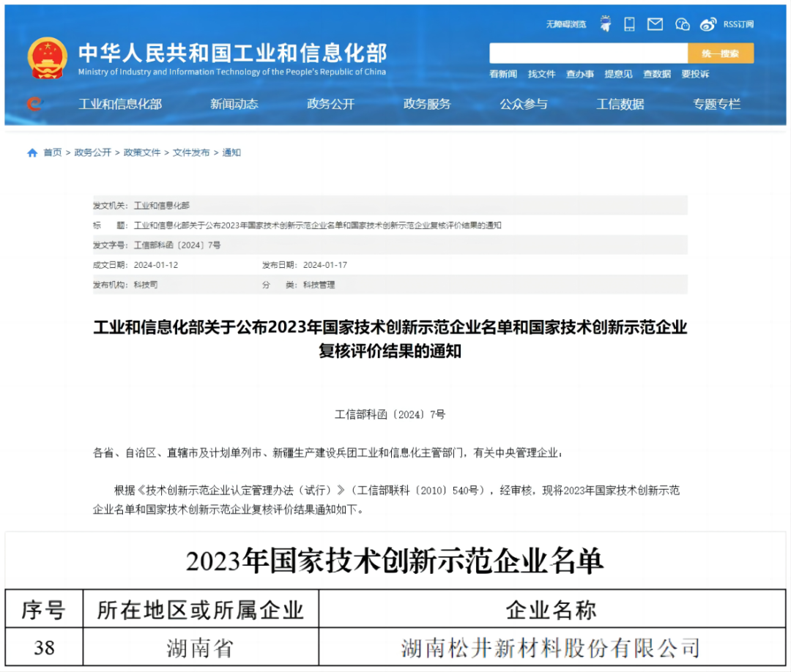Go to 文件发布 in breadcrumb
The width and height of the screenshot is (791, 672).
coord(190,153)
